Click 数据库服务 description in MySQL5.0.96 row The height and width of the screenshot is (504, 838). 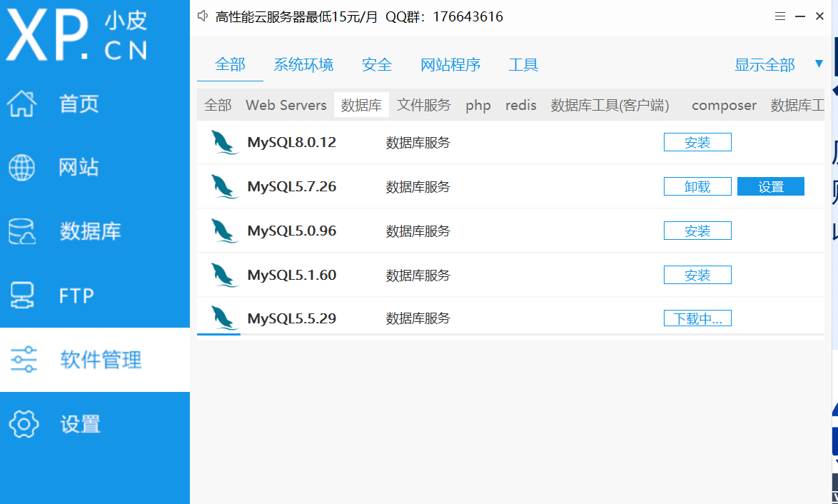[x=418, y=231]
